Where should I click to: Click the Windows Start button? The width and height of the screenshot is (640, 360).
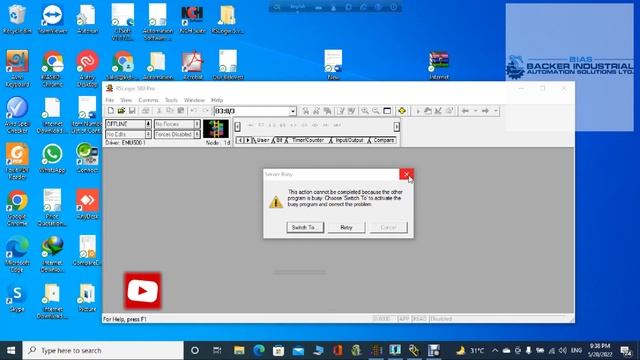tap(11, 350)
